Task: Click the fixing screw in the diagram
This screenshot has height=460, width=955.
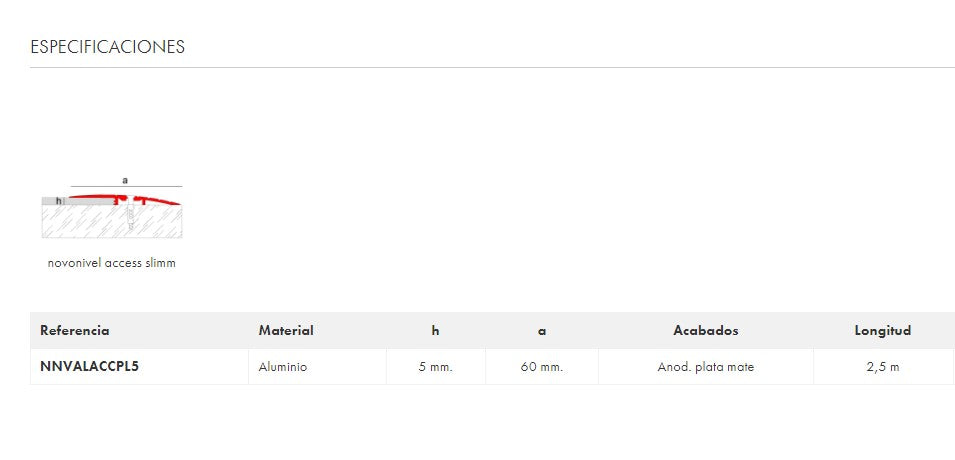Action: [130, 215]
